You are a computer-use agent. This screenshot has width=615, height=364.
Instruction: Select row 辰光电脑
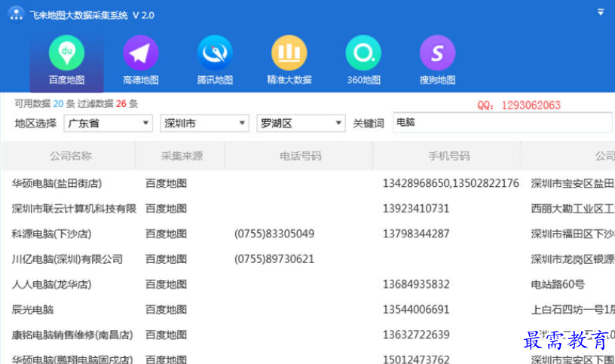[x=307, y=310]
